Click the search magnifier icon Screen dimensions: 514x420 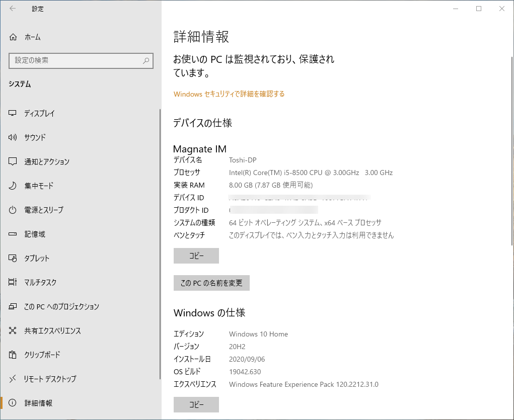[x=146, y=60]
